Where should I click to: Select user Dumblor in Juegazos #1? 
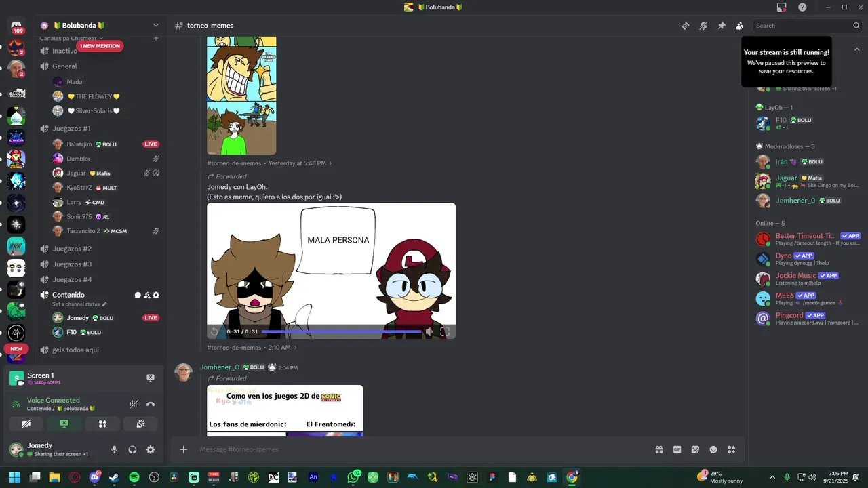point(78,159)
